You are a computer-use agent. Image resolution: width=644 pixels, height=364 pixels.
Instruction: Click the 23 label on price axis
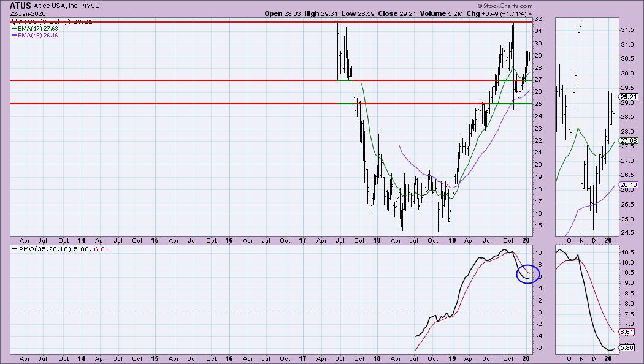[538, 128]
